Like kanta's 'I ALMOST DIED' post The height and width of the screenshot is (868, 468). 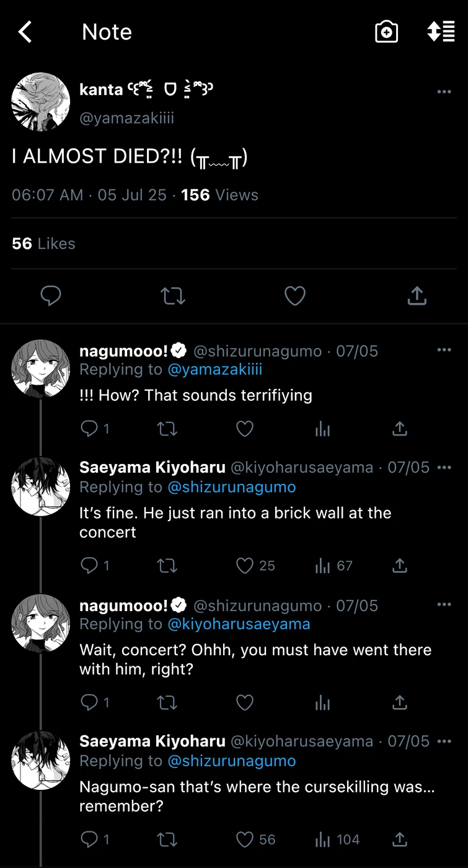(x=294, y=296)
